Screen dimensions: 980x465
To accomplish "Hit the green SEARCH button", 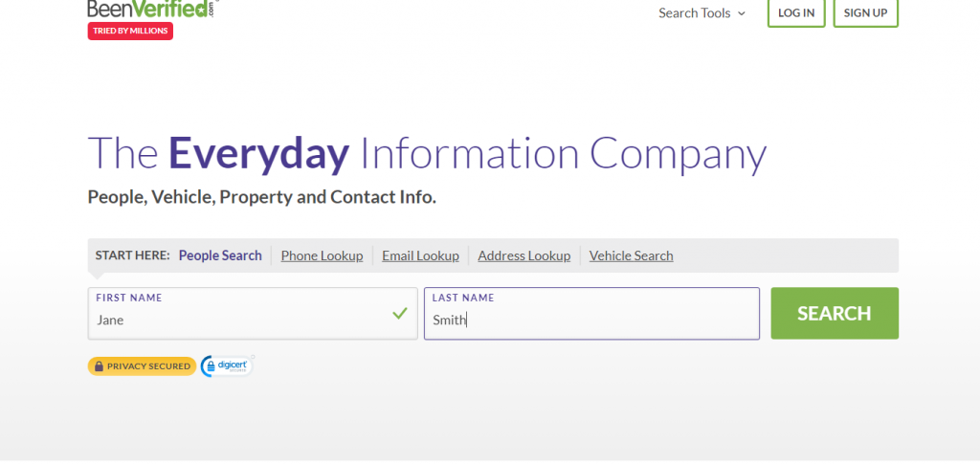I will click(834, 313).
